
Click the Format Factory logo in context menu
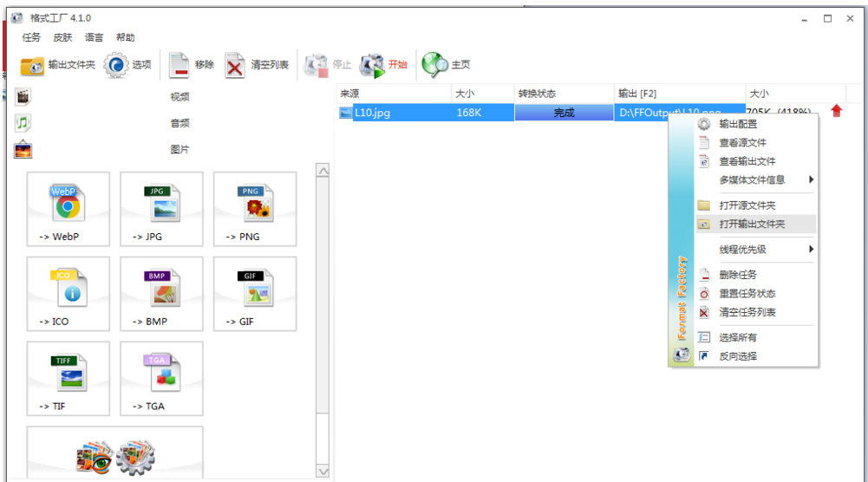[682, 355]
